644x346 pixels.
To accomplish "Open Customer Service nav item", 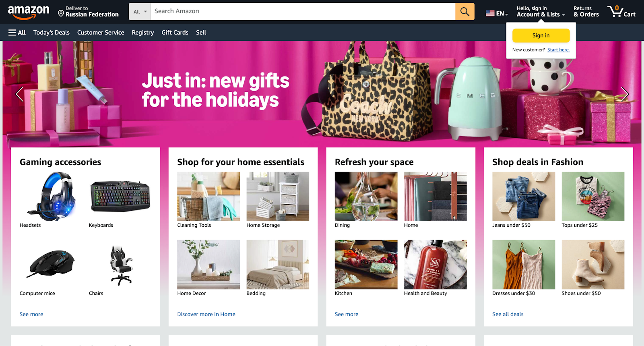I will coord(101,33).
